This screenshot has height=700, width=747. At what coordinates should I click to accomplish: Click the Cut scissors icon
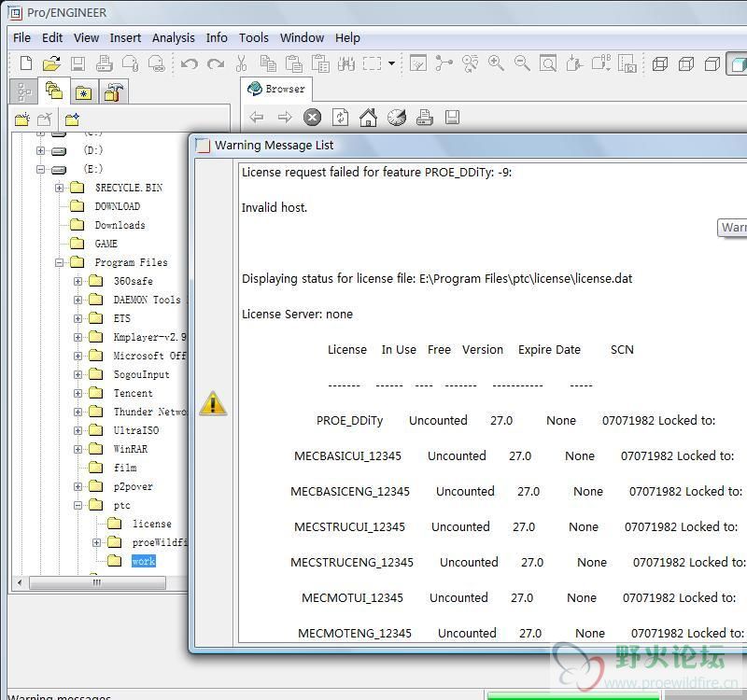click(242, 63)
